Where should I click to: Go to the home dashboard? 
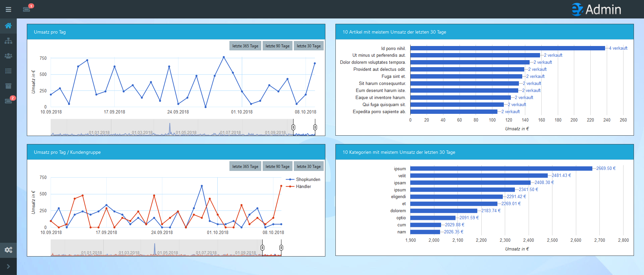pyautogui.click(x=8, y=26)
